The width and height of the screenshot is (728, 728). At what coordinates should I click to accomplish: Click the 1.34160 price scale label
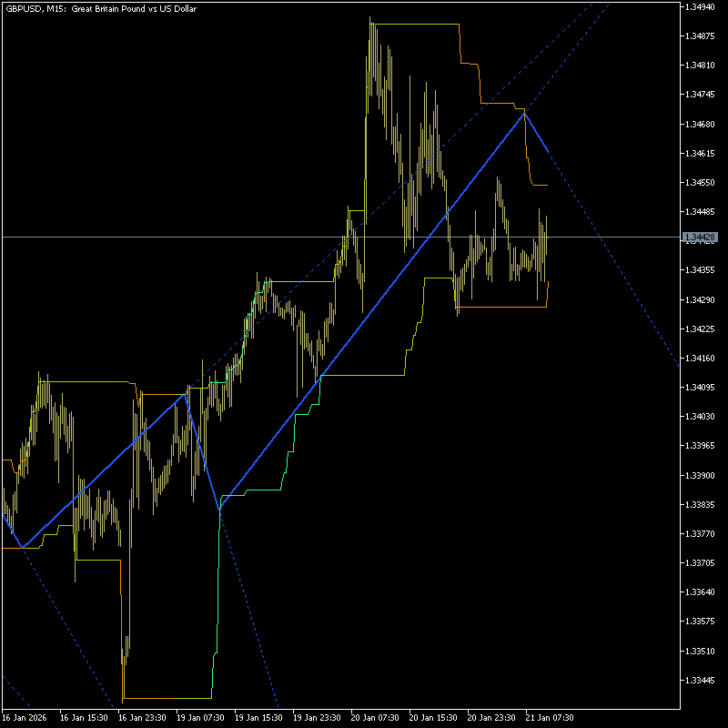click(702, 358)
